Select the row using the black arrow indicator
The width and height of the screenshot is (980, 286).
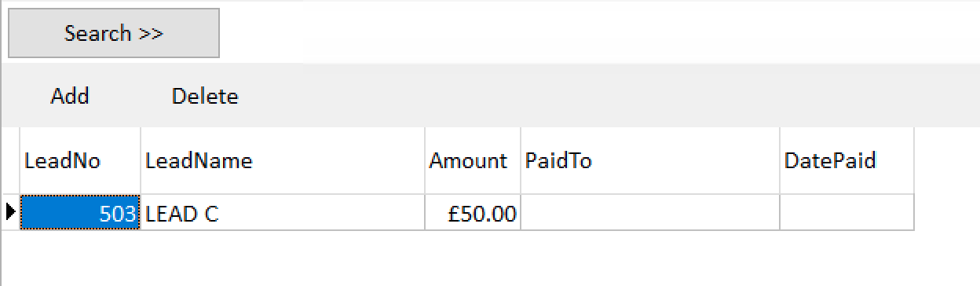pos(11,212)
